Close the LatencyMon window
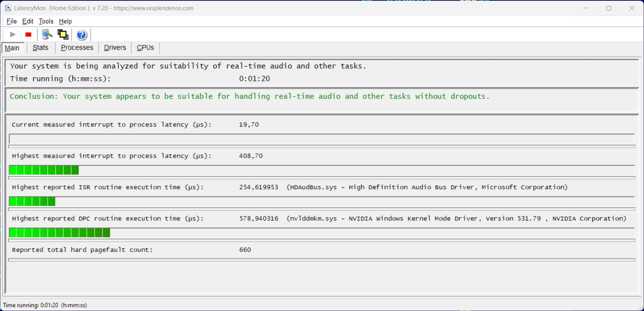This screenshot has width=644, height=311. [x=632, y=8]
